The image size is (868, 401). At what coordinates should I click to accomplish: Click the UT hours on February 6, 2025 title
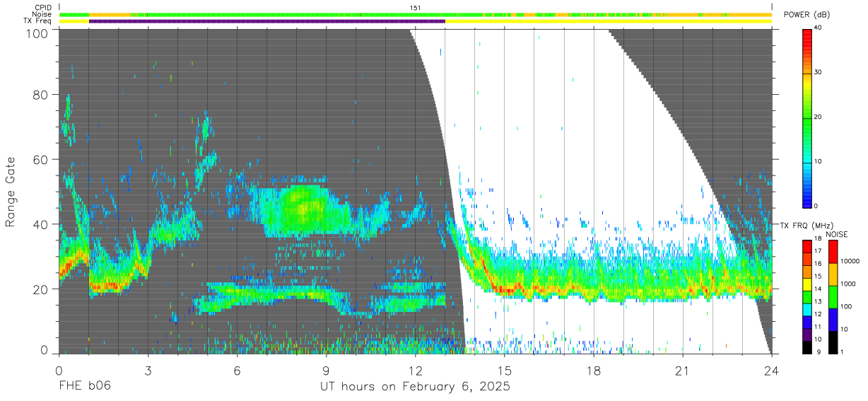pos(416,387)
